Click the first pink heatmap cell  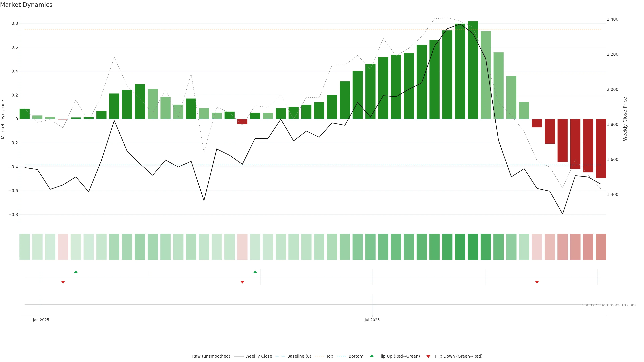(63, 247)
